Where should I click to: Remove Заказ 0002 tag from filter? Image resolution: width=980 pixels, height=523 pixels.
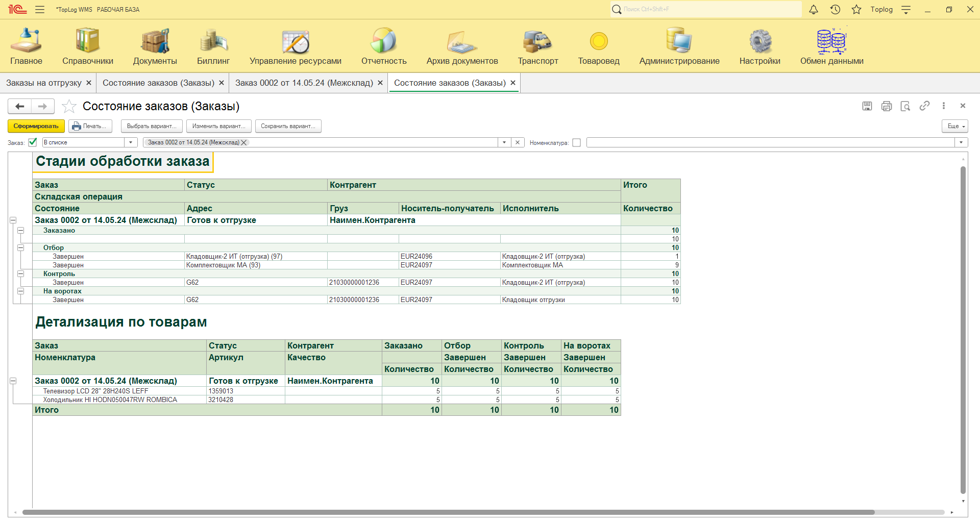click(244, 142)
